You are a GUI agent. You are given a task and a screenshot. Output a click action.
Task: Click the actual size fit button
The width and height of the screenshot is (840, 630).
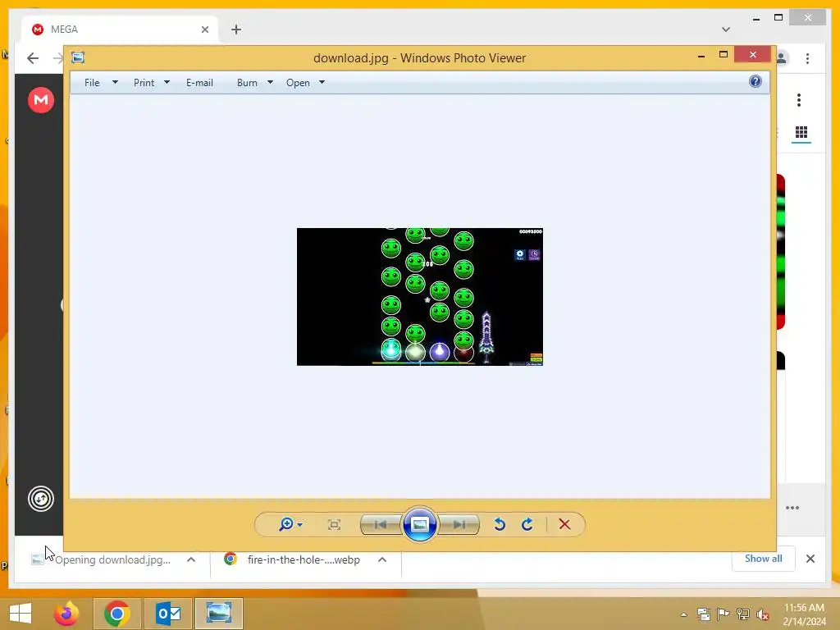point(335,524)
